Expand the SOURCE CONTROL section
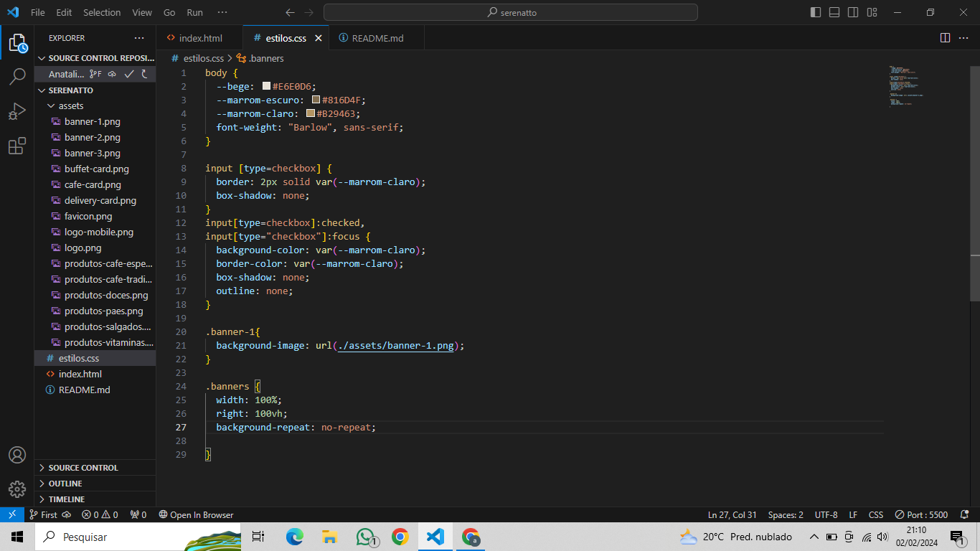This screenshot has height=551, width=980. click(95, 468)
